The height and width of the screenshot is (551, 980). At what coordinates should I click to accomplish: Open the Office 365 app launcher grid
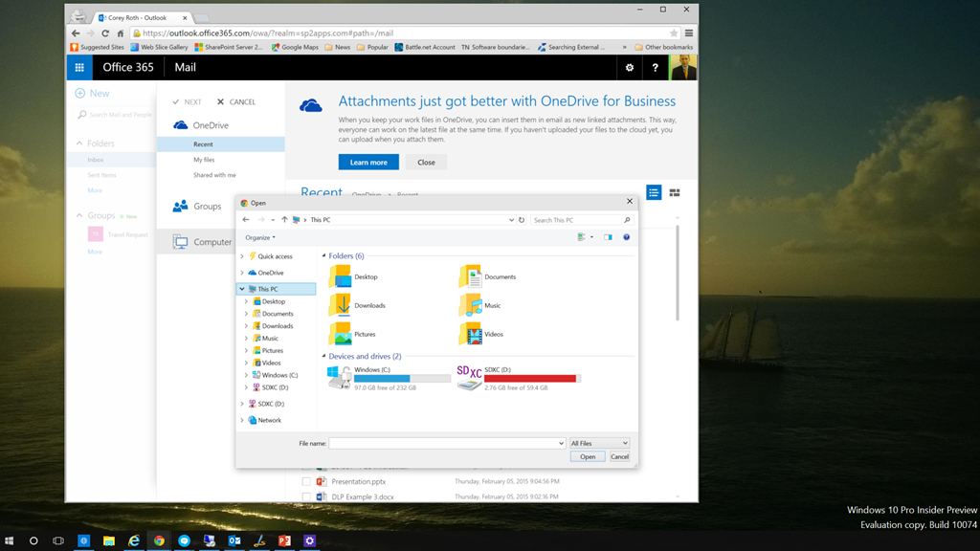click(79, 68)
